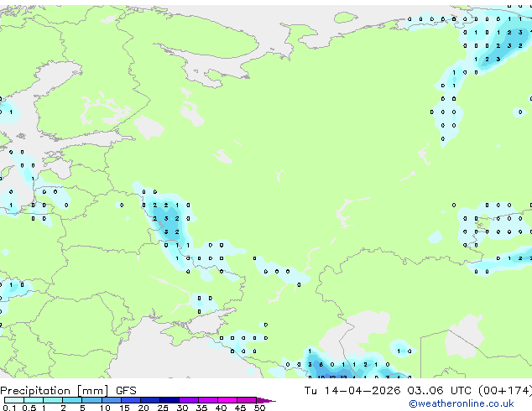Click the 40–45 mm magenta legend swatch
Image resolution: width=532 pixels, height=411 pixels.
coord(227,400)
